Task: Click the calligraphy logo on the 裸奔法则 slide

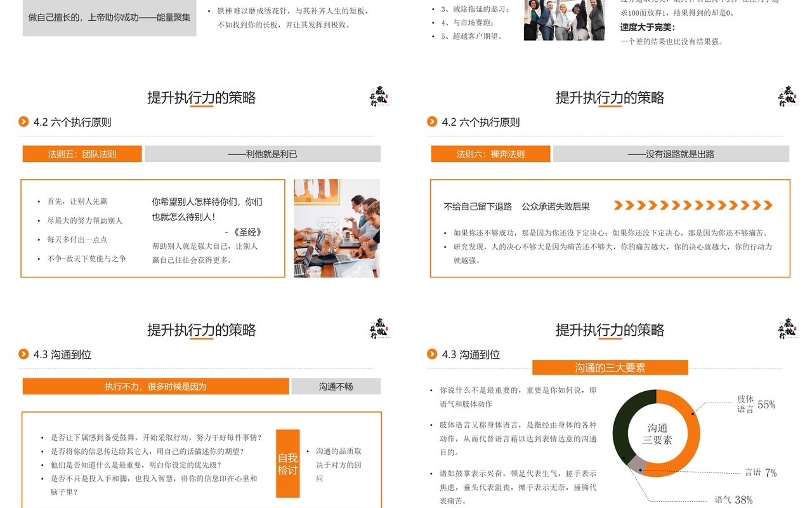Action: coord(787,97)
